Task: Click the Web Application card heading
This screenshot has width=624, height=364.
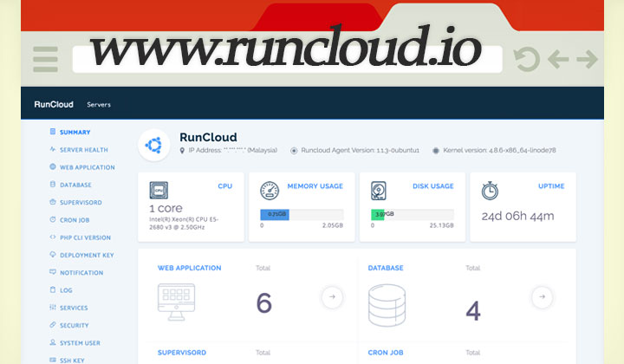Action: (x=190, y=268)
